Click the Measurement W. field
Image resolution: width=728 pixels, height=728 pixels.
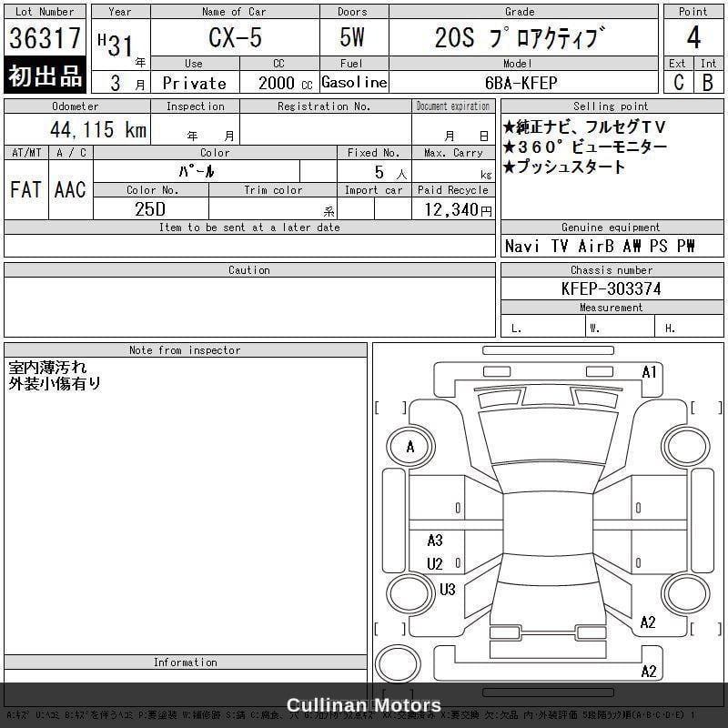tap(621, 326)
